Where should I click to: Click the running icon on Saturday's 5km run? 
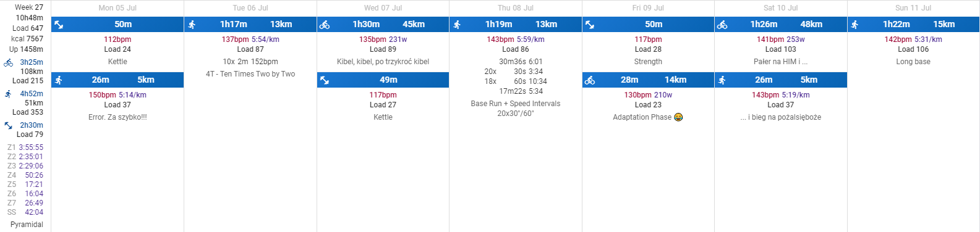pyautogui.click(x=722, y=80)
